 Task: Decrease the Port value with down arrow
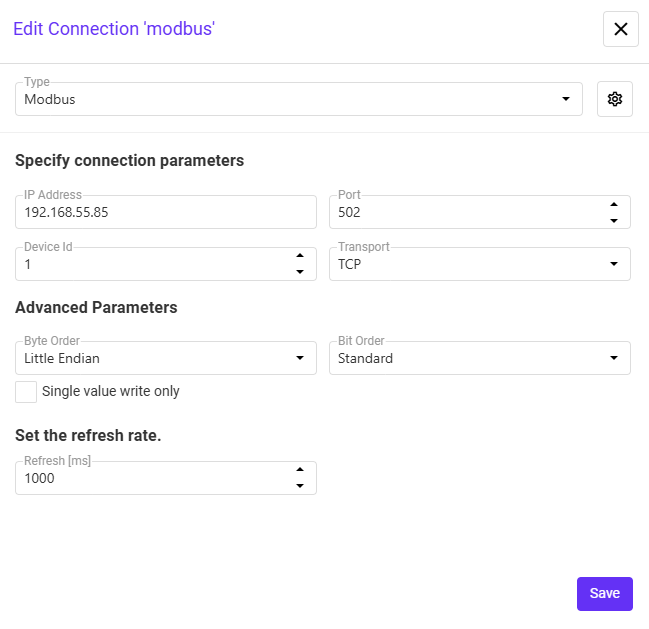pyautogui.click(x=614, y=221)
